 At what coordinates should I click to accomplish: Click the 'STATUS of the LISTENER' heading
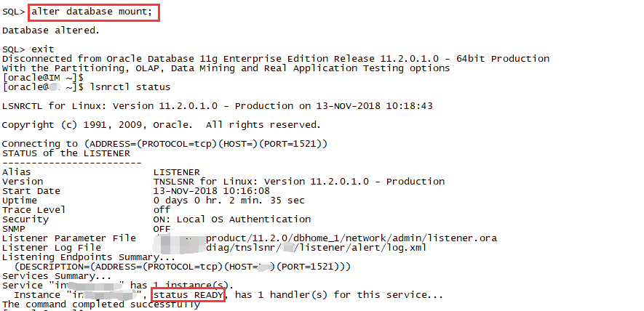(x=66, y=153)
